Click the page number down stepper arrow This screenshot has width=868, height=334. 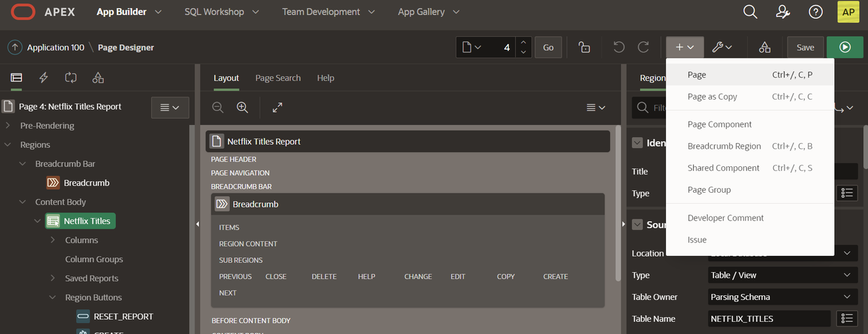[522, 52]
